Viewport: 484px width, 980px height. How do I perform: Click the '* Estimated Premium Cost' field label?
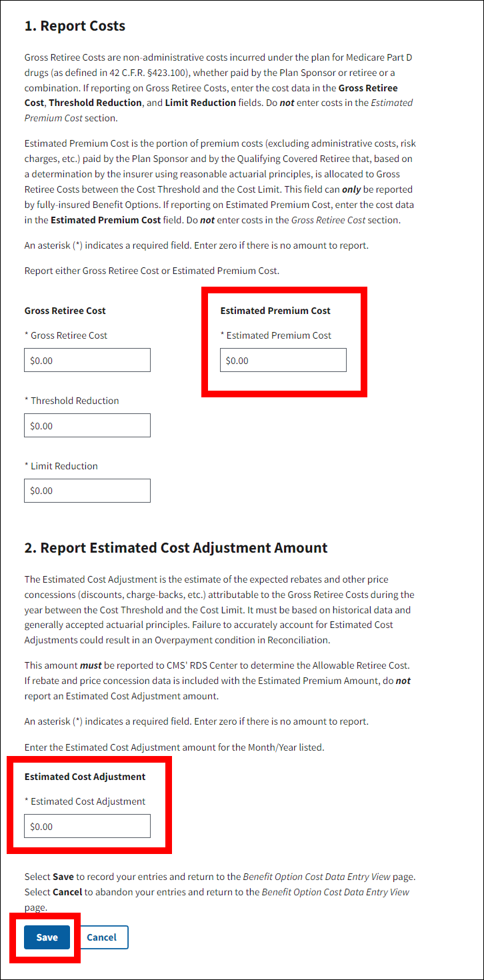pyautogui.click(x=276, y=335)
